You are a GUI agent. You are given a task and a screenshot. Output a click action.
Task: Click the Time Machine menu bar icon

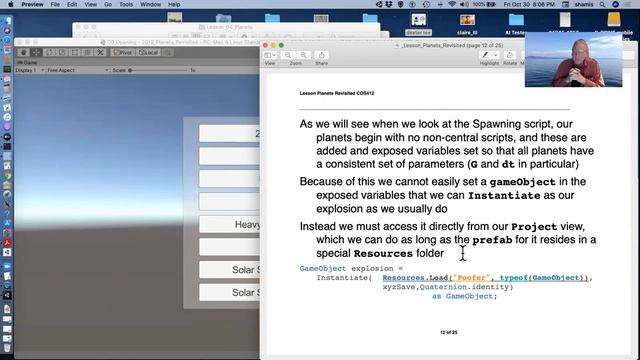pyautogui.click(x=426, y=4)
